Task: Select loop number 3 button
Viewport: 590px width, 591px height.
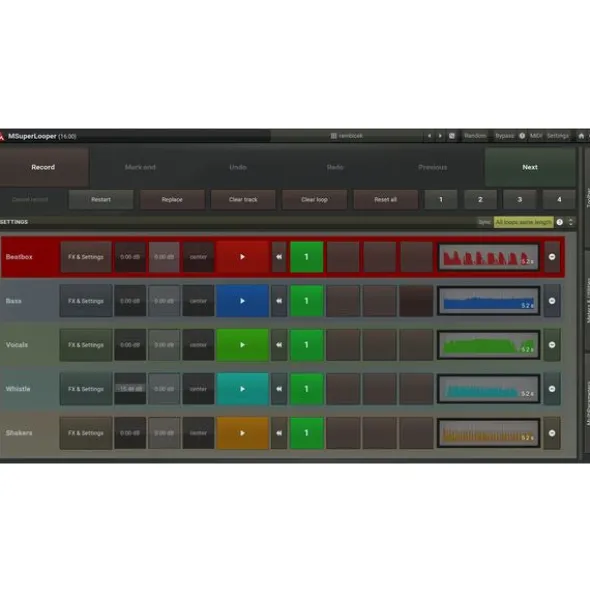Action: pos(520,199)
